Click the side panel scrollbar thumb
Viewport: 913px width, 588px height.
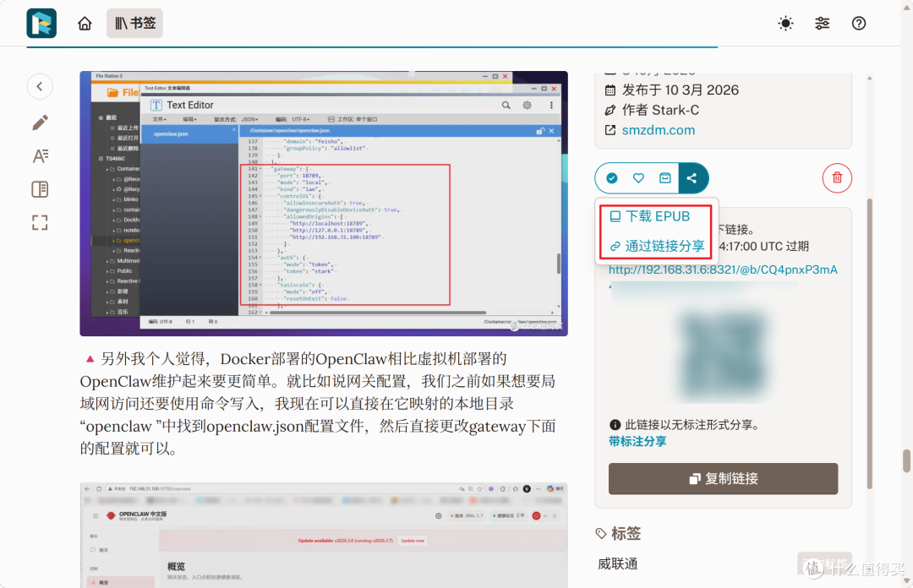click(870, 344)
